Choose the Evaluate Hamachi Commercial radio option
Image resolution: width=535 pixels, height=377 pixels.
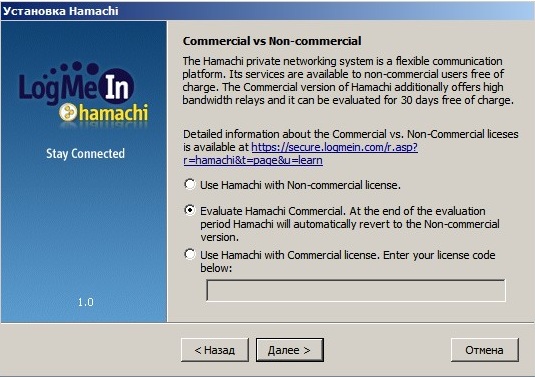(x=190, y=210)
